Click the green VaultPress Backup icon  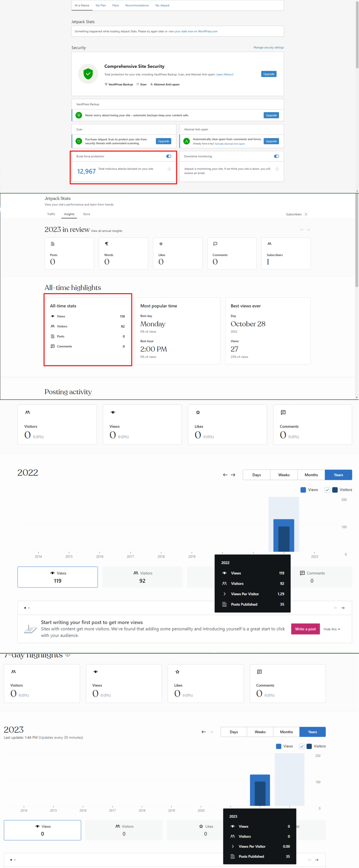pyautogui.click(x=79, y=115)
